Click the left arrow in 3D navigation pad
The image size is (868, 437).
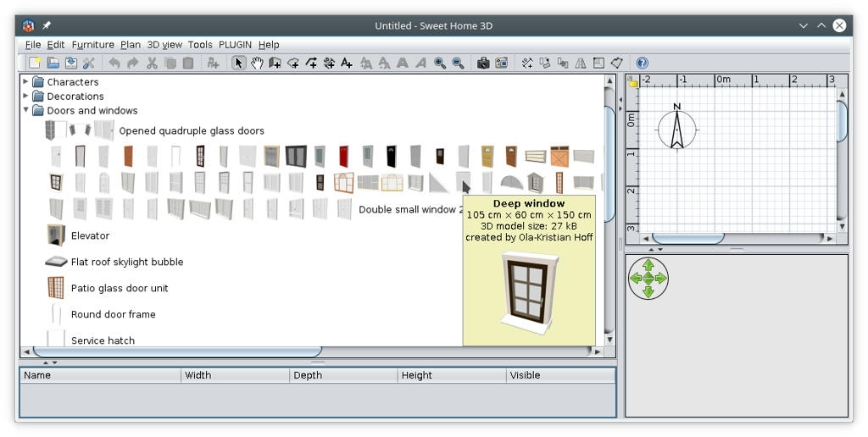636,279
